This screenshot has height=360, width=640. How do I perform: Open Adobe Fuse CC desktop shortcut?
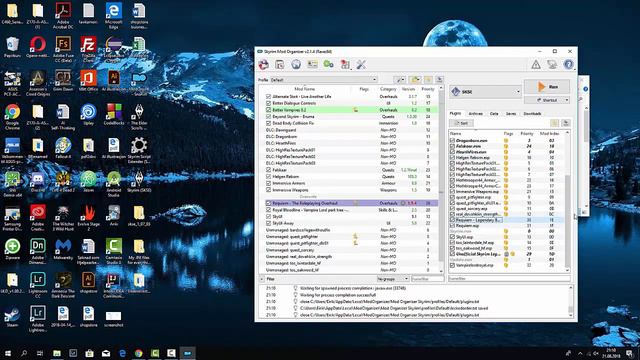[x=63, y=49]
